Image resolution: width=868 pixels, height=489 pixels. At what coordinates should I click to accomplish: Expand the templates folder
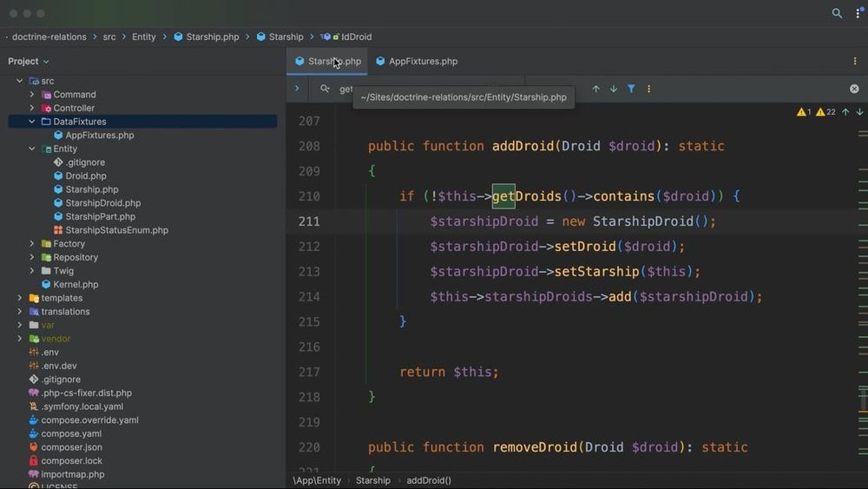(x=20, y=298)
